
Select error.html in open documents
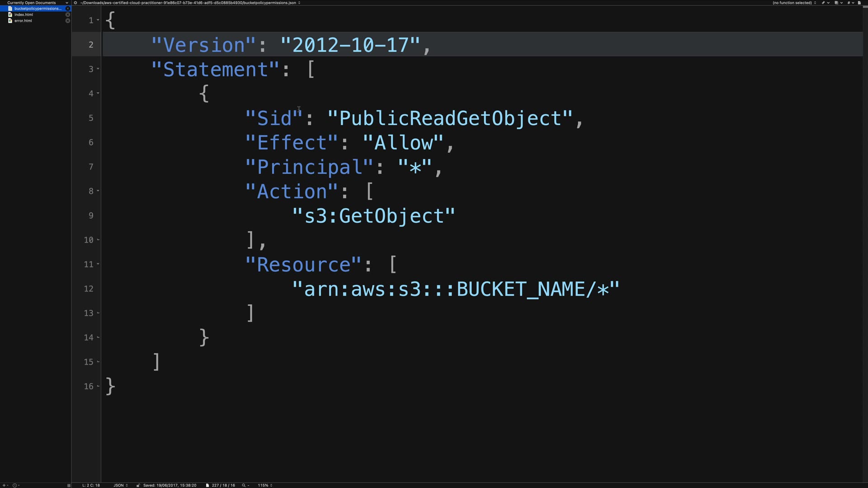point(23,21)
